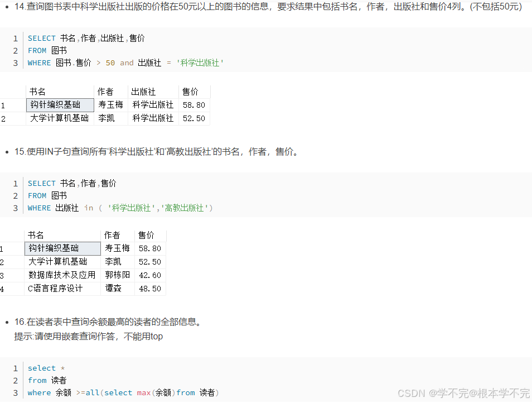The image size is (532, 403).
Task: Click the 'from 读者' line in the last code block
Action: [47, 380]
